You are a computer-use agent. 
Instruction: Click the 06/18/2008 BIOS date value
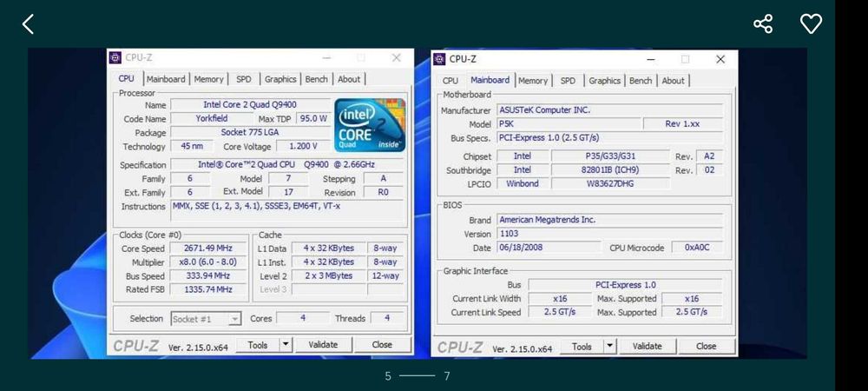pos(549,248)
